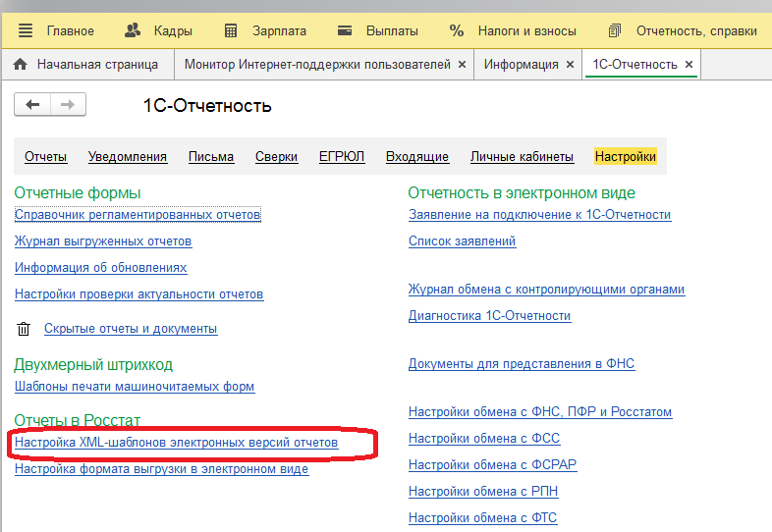
Task: Open Скрытые отчеты и документы link
Action: point(131,328)
